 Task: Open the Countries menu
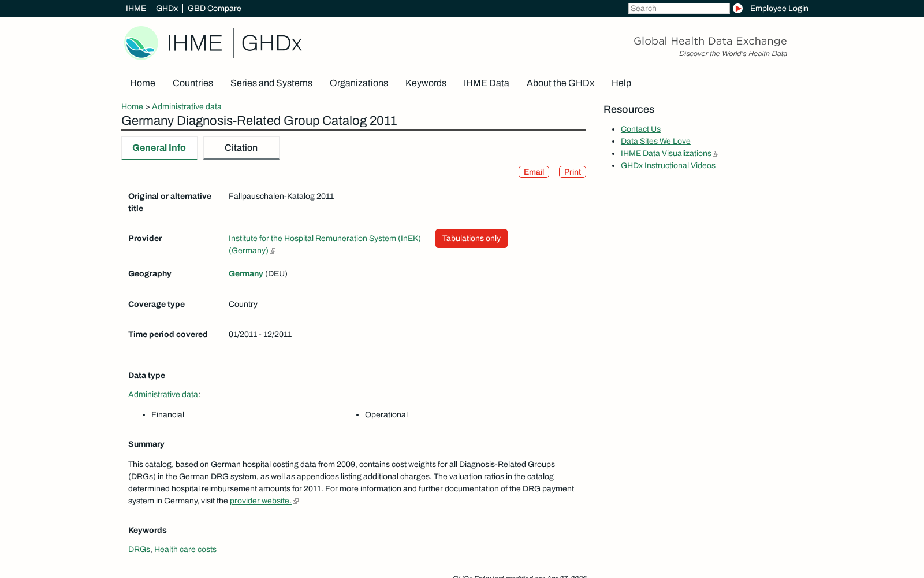tap(193, 83)
